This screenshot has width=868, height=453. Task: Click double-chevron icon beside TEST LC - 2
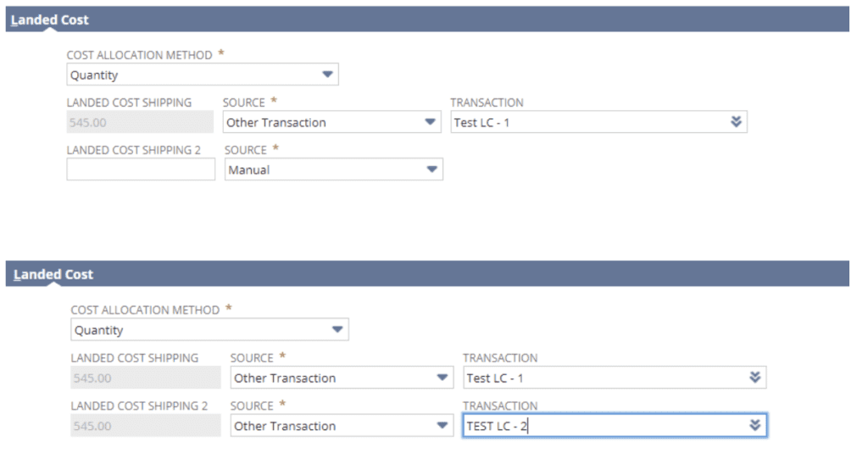[754, 425]
